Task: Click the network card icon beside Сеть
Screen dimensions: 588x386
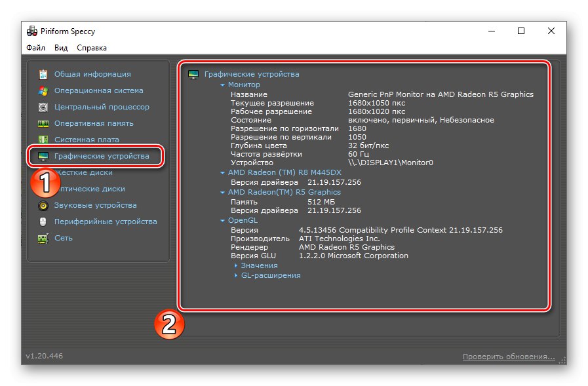Action: point(43,239)
